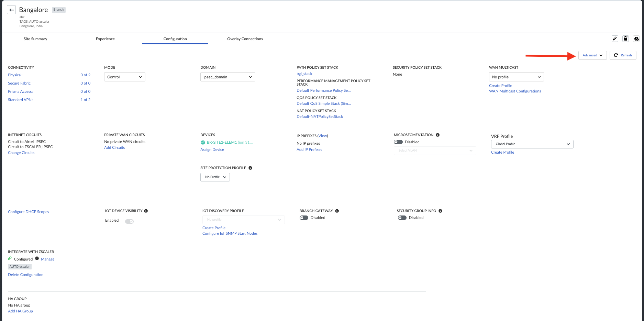This screenshot has width=644, height=321.
Task: Click the green check icon beside BR-SITE2-ELEM1
Action: pos(203,142)
